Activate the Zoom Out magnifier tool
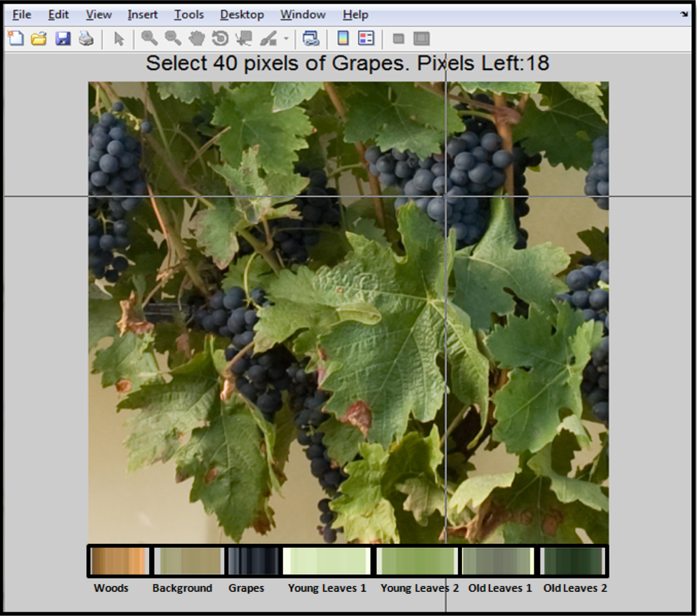 point(173,39)
